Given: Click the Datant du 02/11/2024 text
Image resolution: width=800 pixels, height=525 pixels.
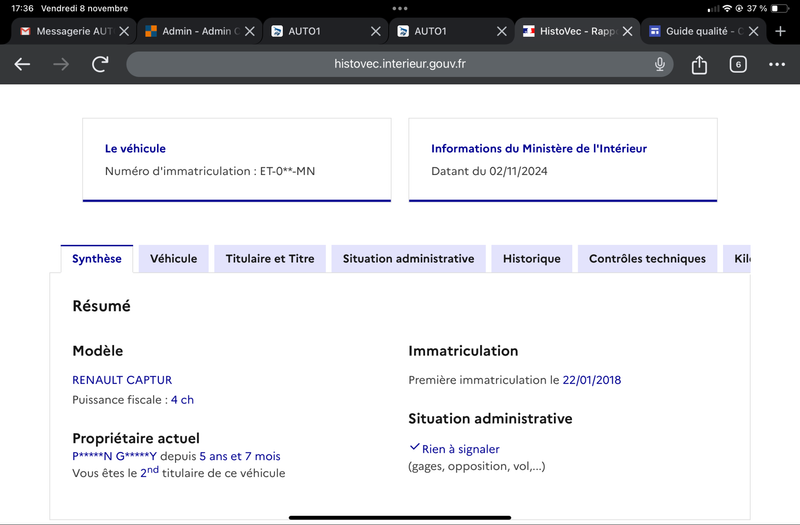Looking at the screenshot, I should pos(489,171).
